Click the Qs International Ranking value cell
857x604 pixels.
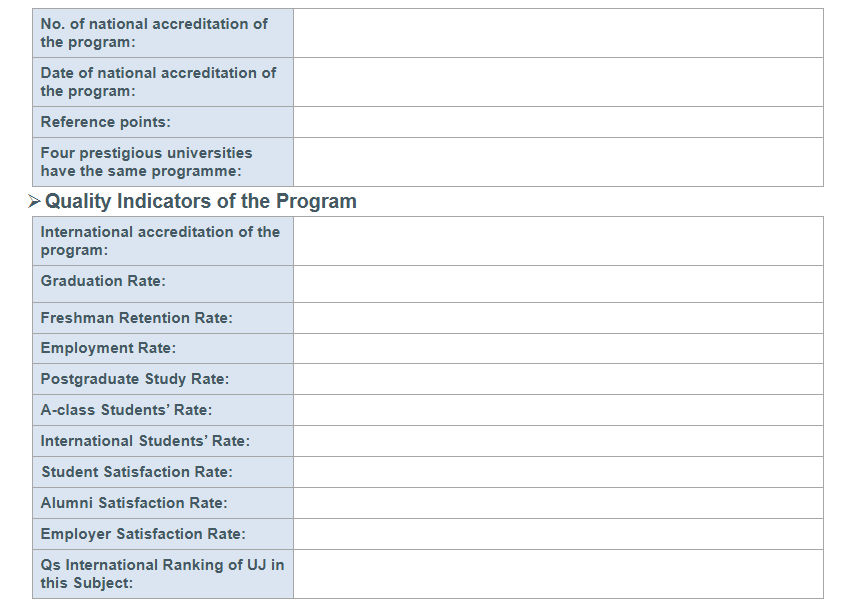tap(558, 574)
